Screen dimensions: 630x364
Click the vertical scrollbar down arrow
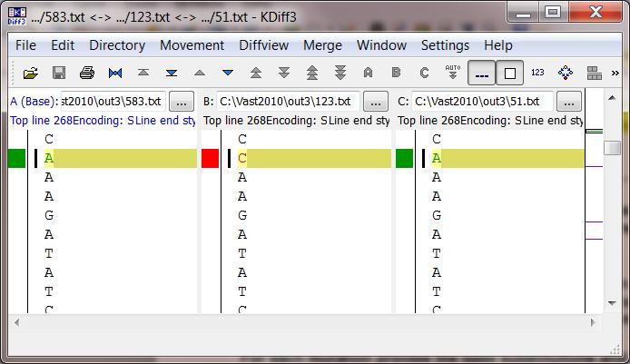(x=612, y=303)
